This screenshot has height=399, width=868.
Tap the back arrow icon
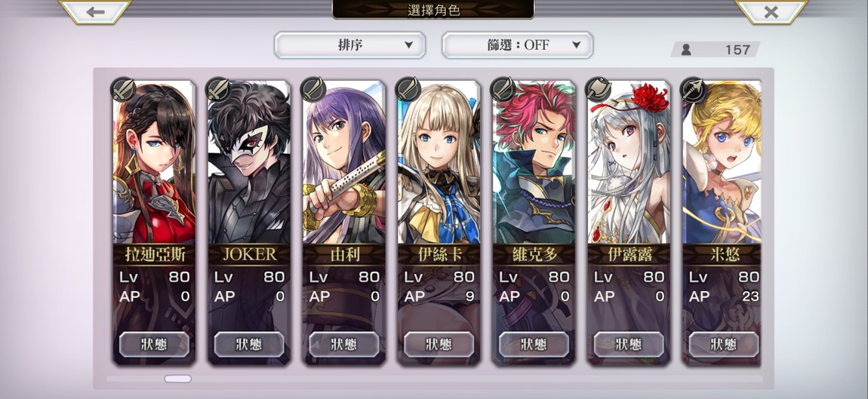[95, 11]
